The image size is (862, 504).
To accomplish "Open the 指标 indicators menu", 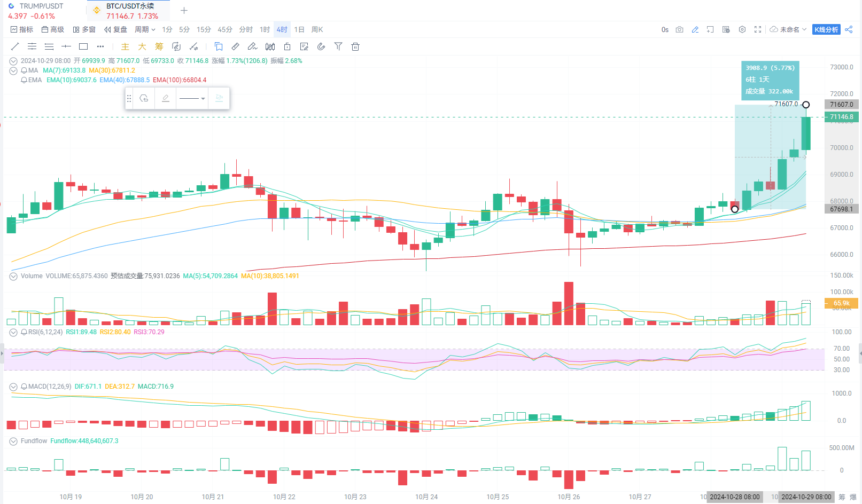I will click(22, 29).
